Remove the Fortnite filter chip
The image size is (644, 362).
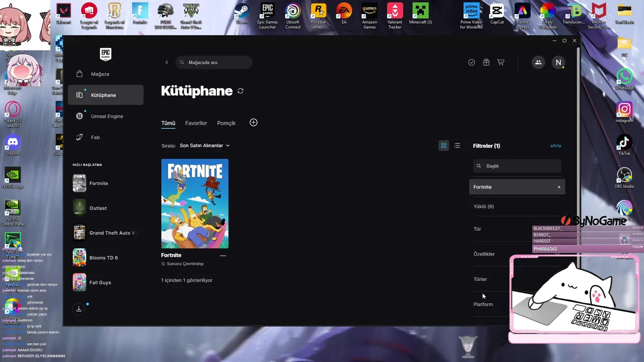coord(558,187)
